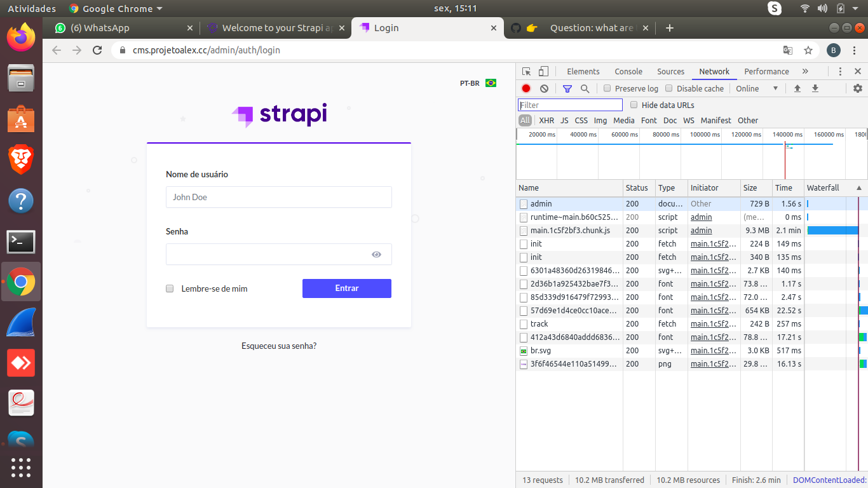Show All request types filter
The image size is (868, 488).
point(525,120)
